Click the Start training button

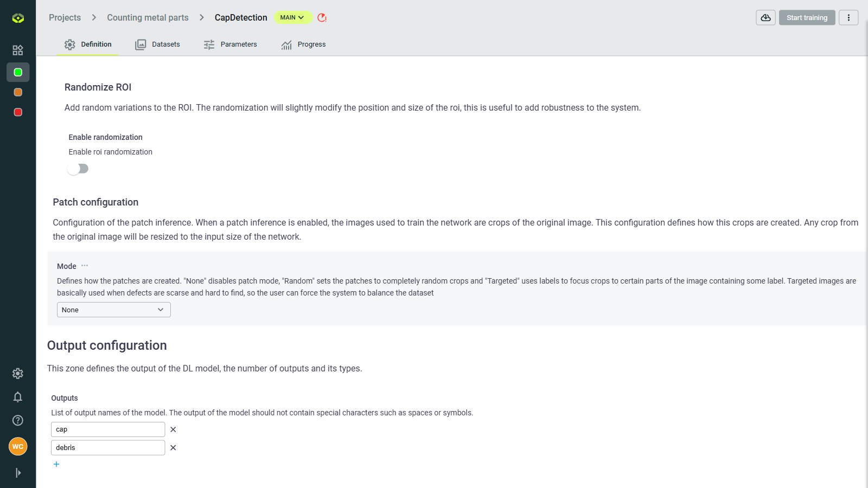pyautogui.click(x=807, y=17)
